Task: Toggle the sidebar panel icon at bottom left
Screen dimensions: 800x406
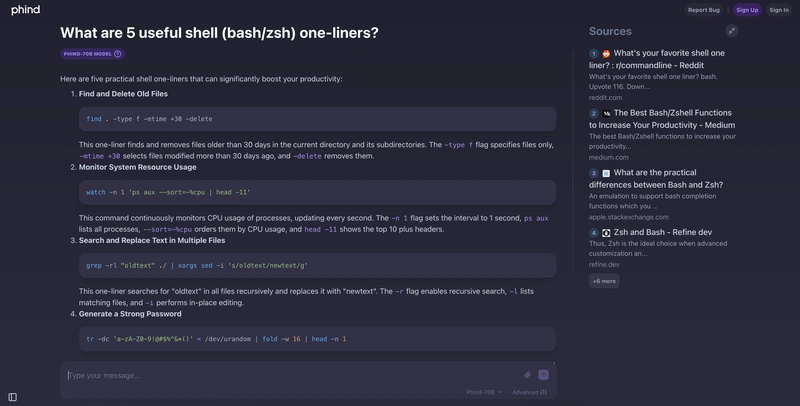Action: [12, 397]
